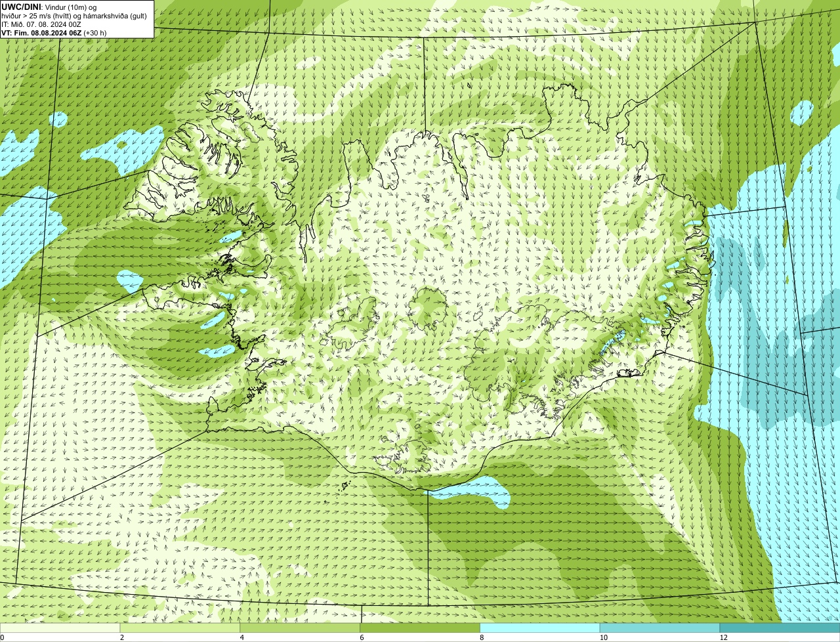This screenshot has width=840, height=642.
Task: Select the "IT: Mið. 07. 08. 2024 00Z" line
Action: pos(41,24)
